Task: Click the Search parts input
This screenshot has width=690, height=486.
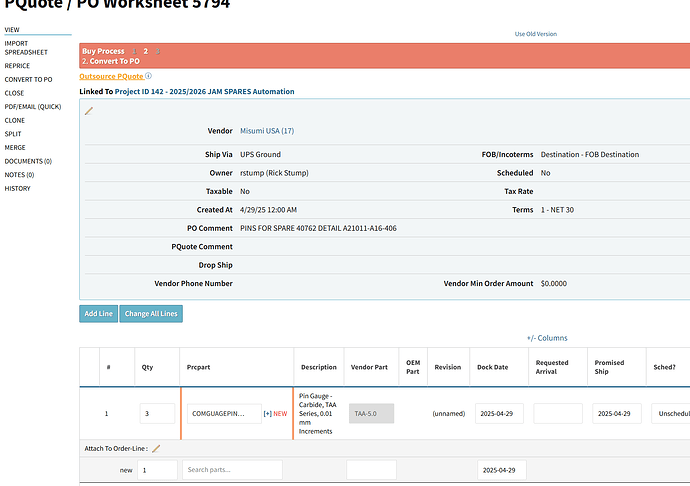Action: 232,470
